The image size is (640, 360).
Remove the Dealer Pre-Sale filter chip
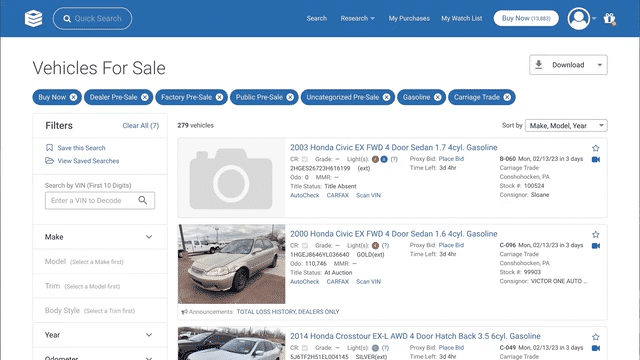[145, 97]
